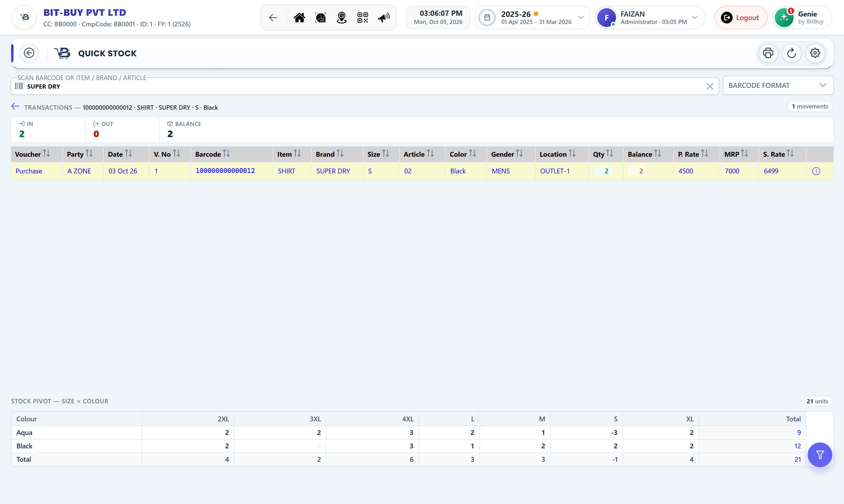Click the home icon in top toolbar
This screenshot has height=504, width=844.
(x=299, y=18)
